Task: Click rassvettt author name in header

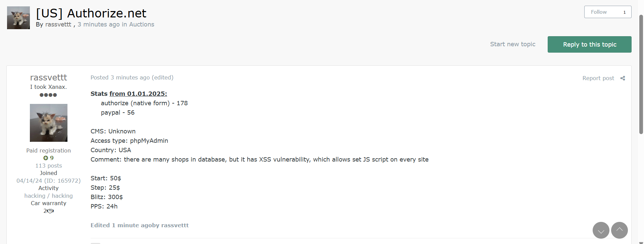Action: pos(58,24)
